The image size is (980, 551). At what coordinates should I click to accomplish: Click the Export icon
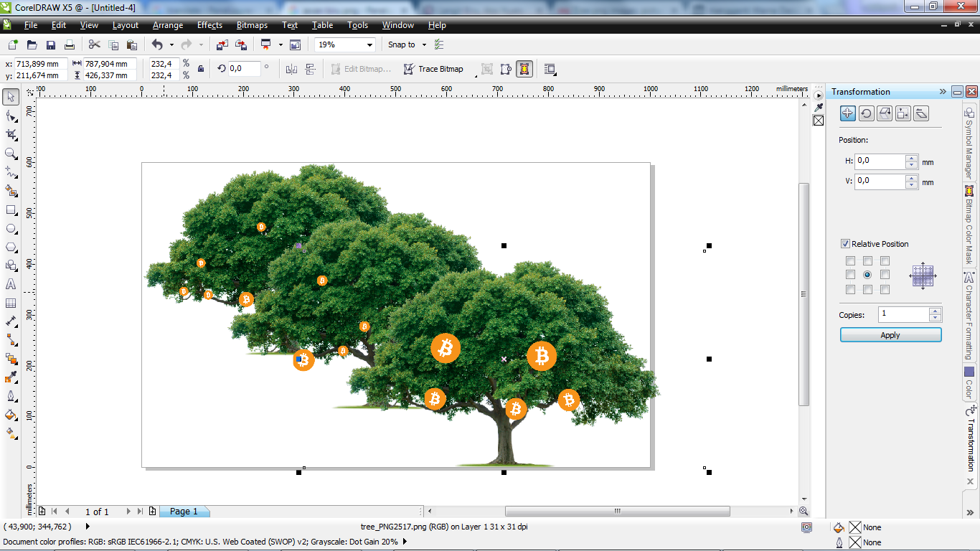[241, 44]
